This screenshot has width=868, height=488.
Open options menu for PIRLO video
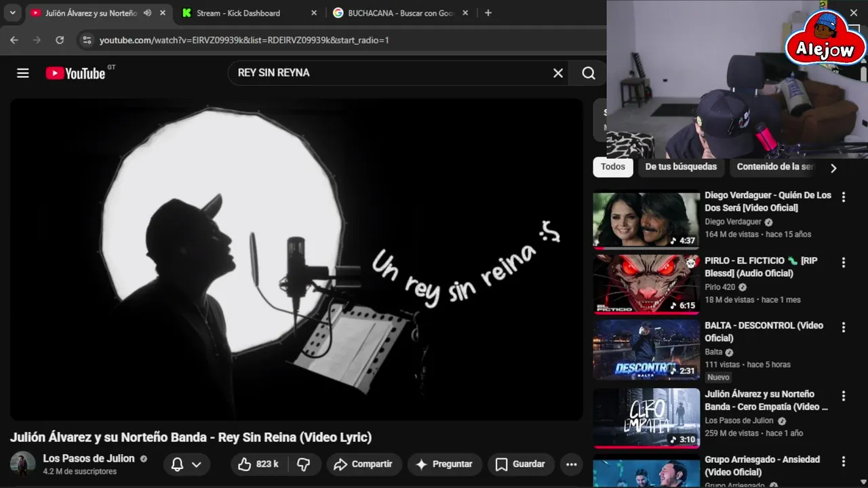click(x=844, y=262)
